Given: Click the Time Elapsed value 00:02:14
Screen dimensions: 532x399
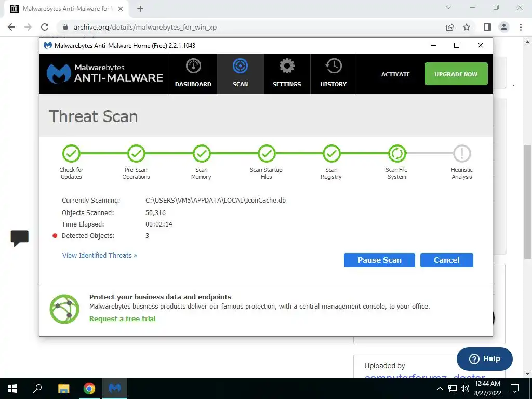Looking at the screenshot, I should tap(159, 224).
